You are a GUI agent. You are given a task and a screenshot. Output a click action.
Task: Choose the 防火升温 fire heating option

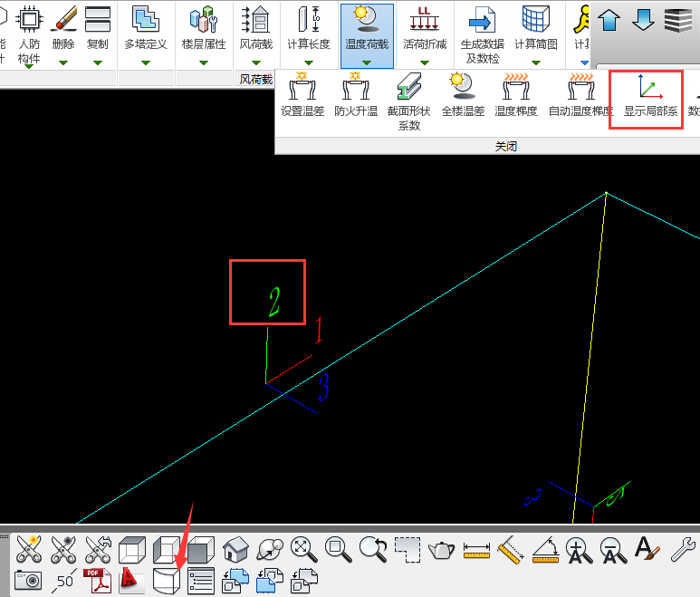[x=356, y=94]
